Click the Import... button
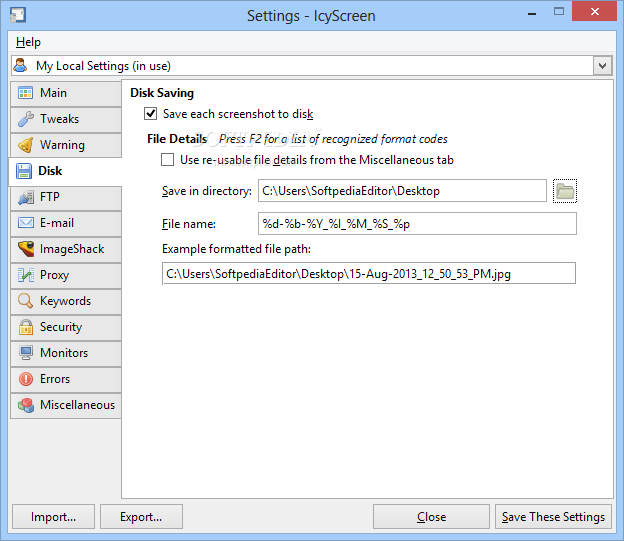 point(53,517)
